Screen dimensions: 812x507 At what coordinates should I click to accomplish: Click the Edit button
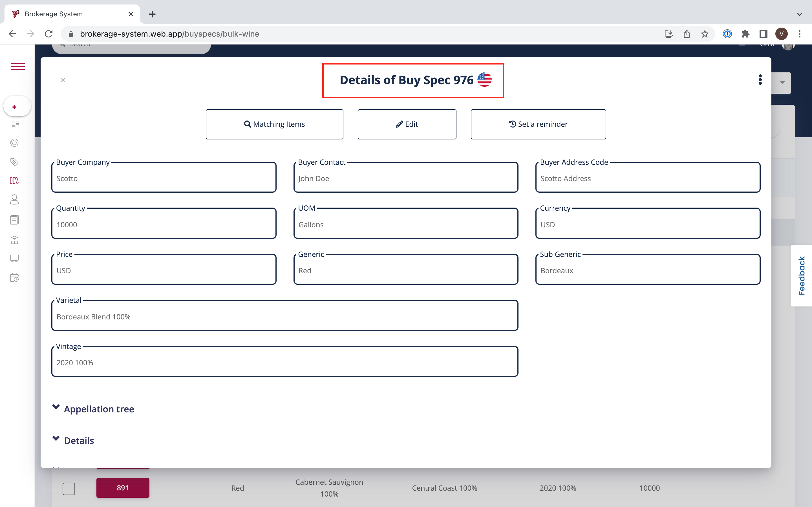pos(407,124)
